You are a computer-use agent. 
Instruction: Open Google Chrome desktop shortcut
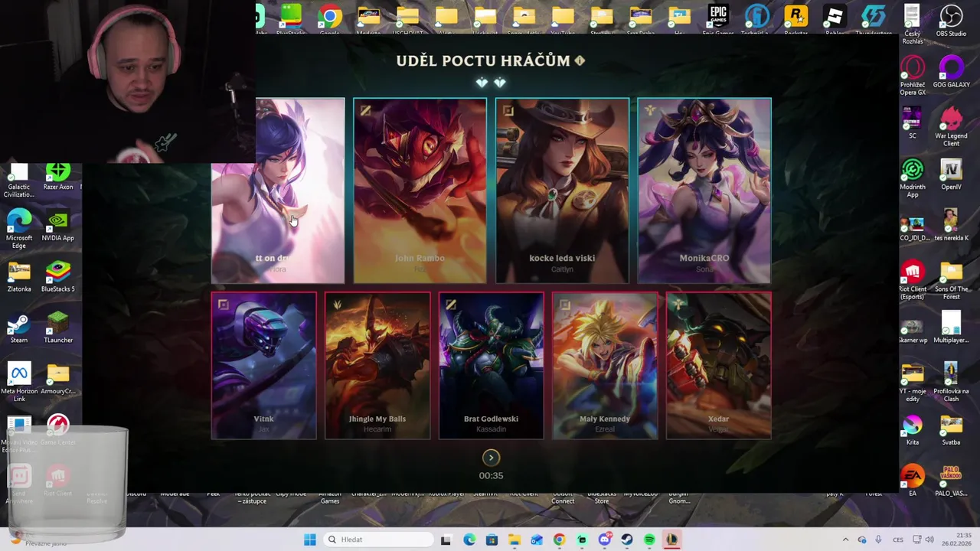(x=330, y=20)
